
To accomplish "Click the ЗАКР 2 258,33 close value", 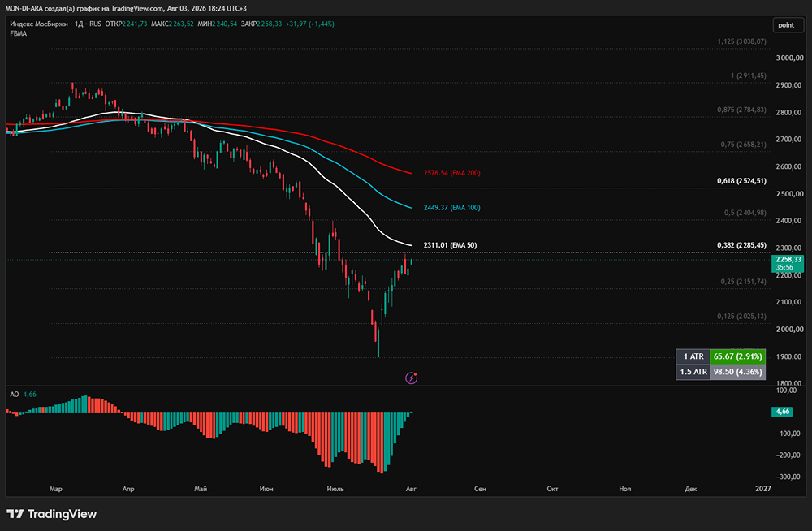I will [x=261, y=24].
